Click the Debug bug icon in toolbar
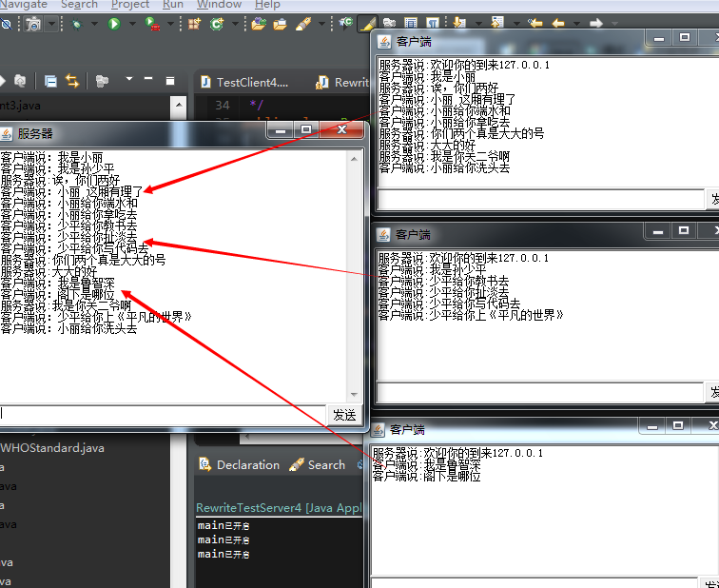The width and height of the screenshot is (719, 588). pyautogui.click(x=76, y=24)
